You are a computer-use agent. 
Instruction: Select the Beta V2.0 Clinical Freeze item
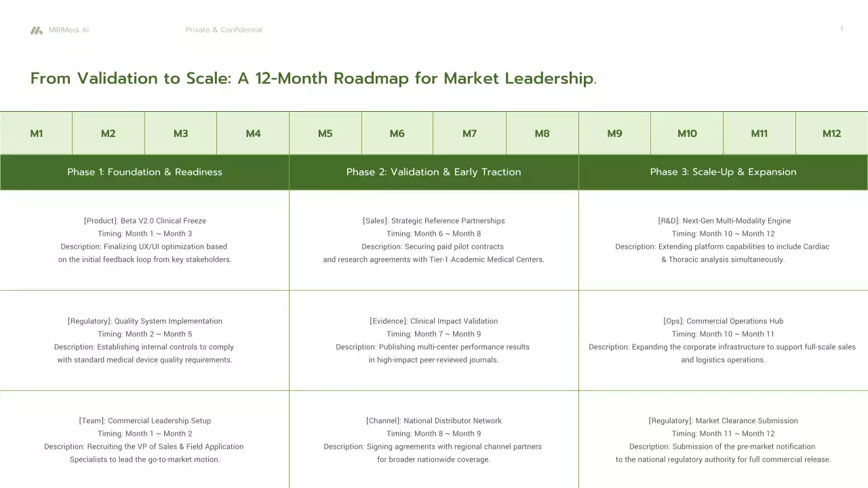(x=144, y=240)
